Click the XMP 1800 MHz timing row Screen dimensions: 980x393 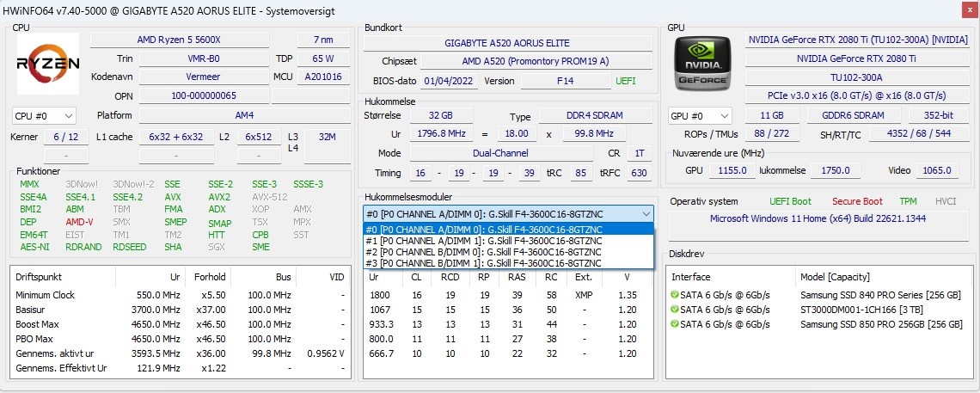pyautogui.click(x=507, y=295)
